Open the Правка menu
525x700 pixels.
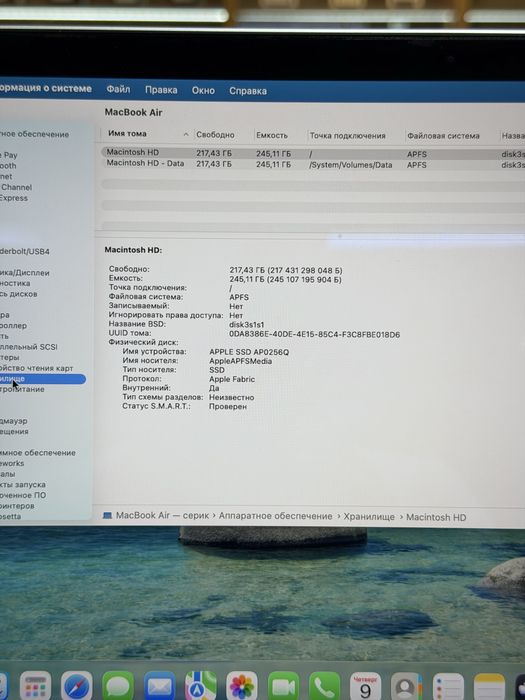[x=161, y=90]
